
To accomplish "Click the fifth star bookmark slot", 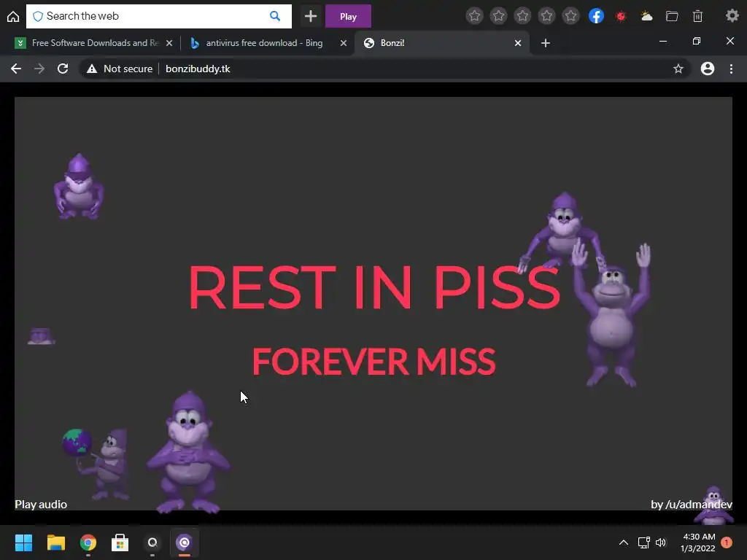I will 570,16.
